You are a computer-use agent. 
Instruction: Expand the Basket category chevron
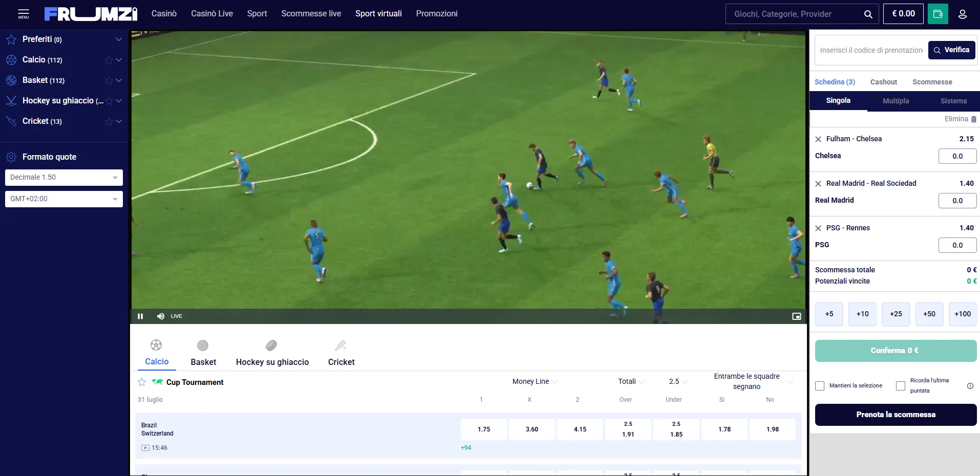click(119, 80)
